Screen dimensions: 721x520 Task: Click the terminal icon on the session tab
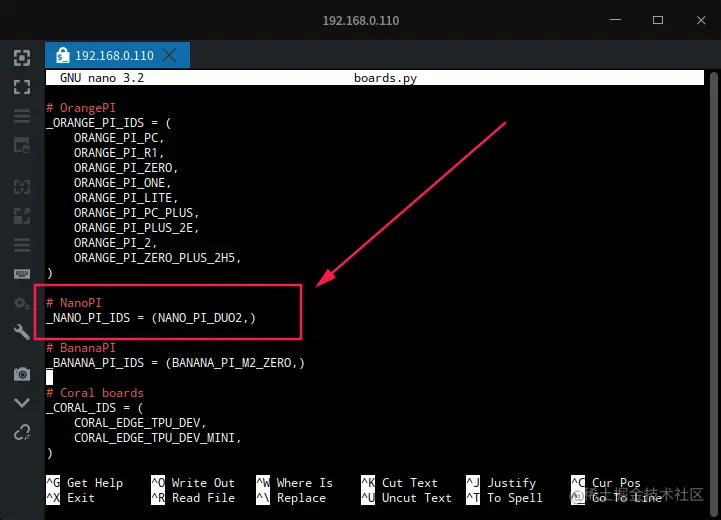pyautogui.click(x=62, y=55)
